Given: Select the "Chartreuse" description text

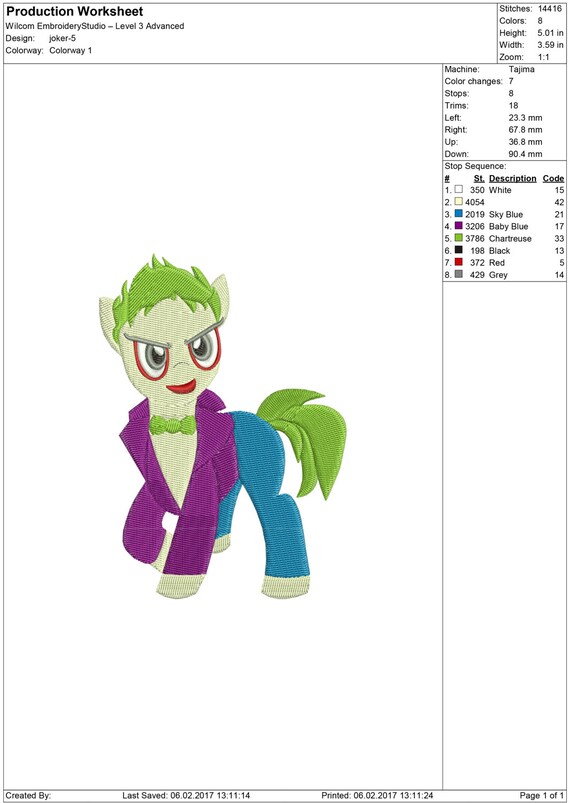Looking at the screenshot, I should (510, 239).
